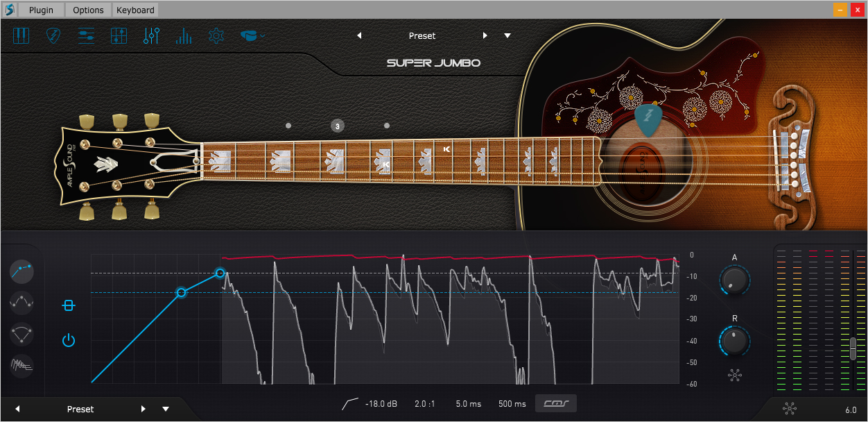Image resolution: width=868 pixels, height=422 pixels.
Task: Select the compressor curve module icon
Action: click(x=22, y=269)
